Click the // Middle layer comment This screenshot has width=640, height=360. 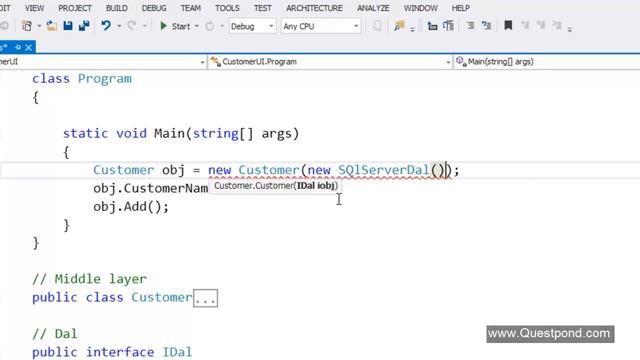89,279
